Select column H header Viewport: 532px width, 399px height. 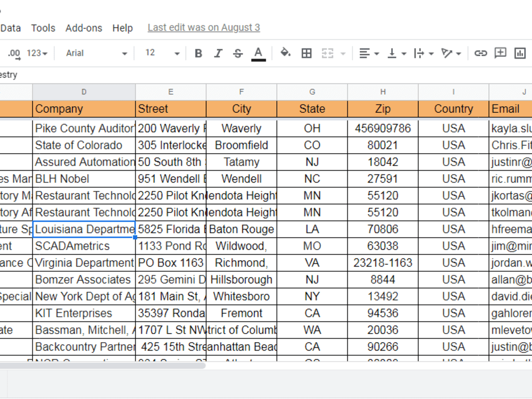[383, 92]
